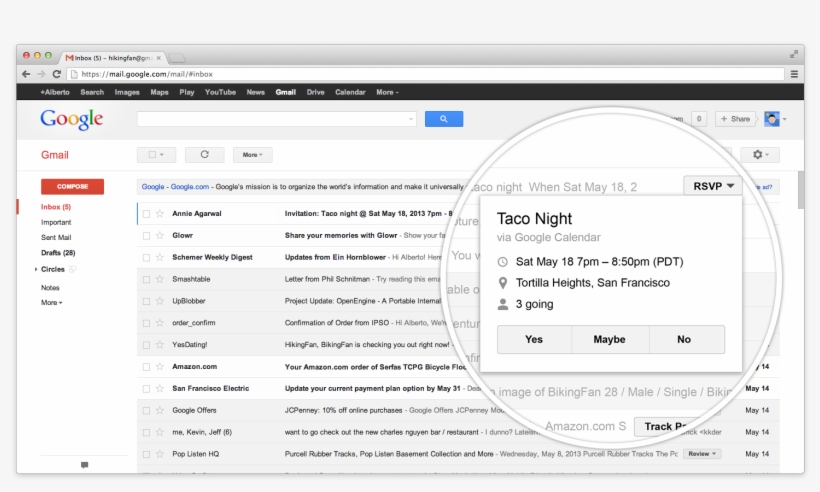Expand More labels in sidebar
Viewport: 820px width, 492px height.
51,303
